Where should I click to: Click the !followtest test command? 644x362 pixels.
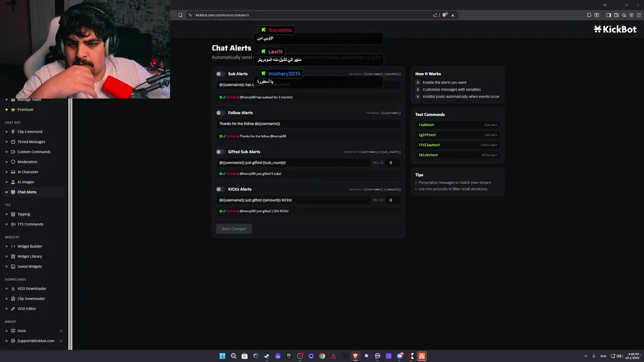tap(457, 145)
